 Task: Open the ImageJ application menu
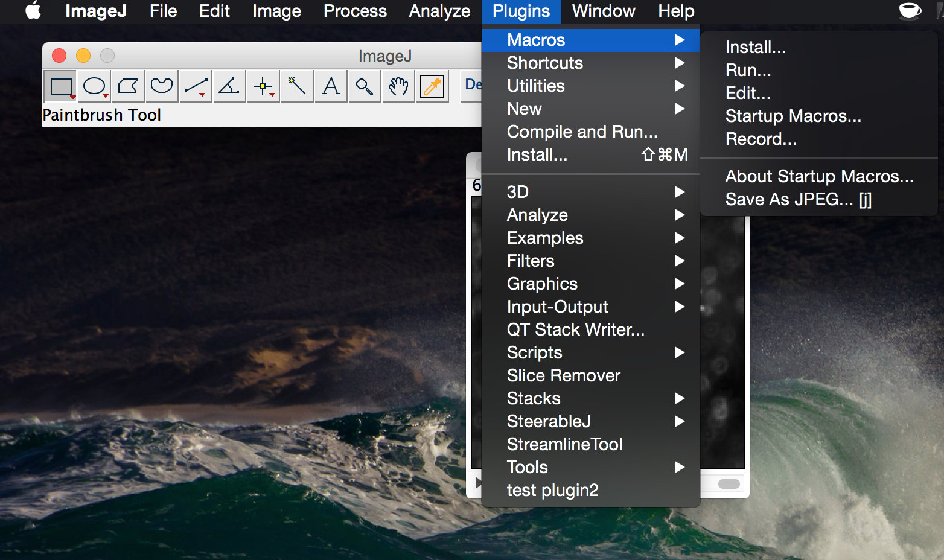click(96, 11)
